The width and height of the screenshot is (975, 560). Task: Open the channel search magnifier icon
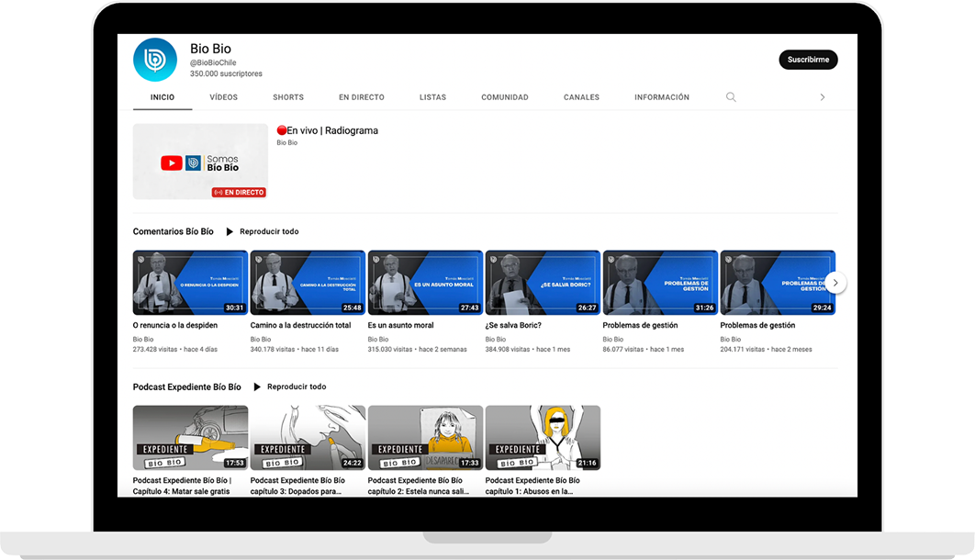[x=731, y=97]
